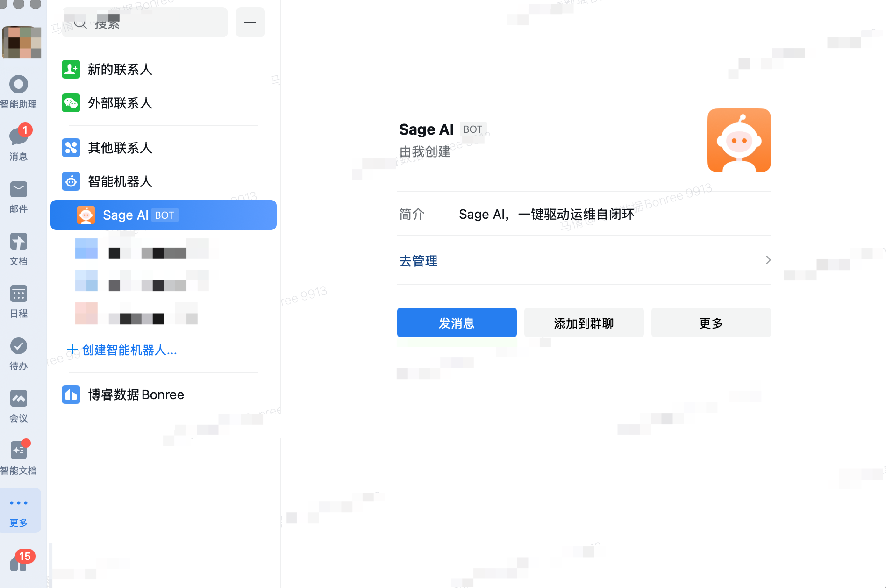Click the 新的联系人 green contact icon

coord(71,69)
